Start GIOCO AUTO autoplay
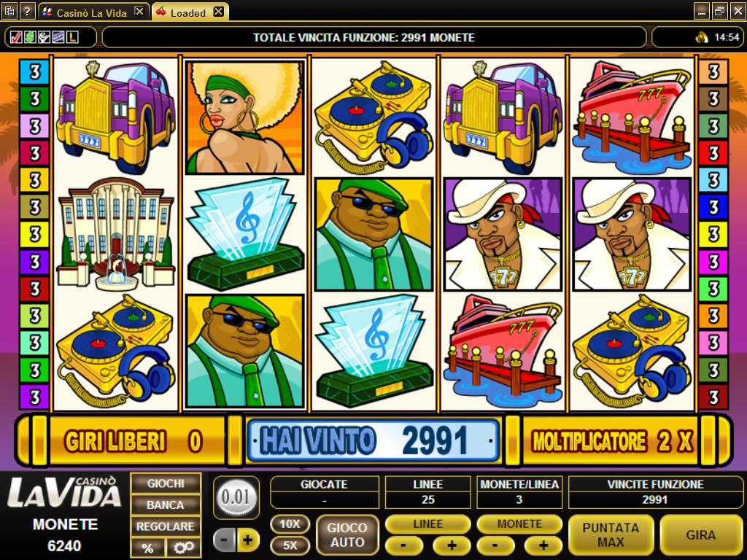This screenshot has height=560, width=747. (x=347, y=534)
